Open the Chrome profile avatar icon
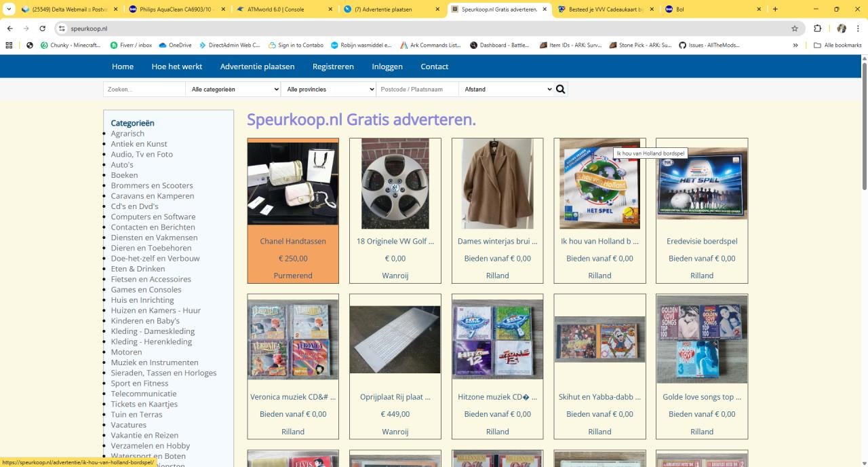 point(841,29)
